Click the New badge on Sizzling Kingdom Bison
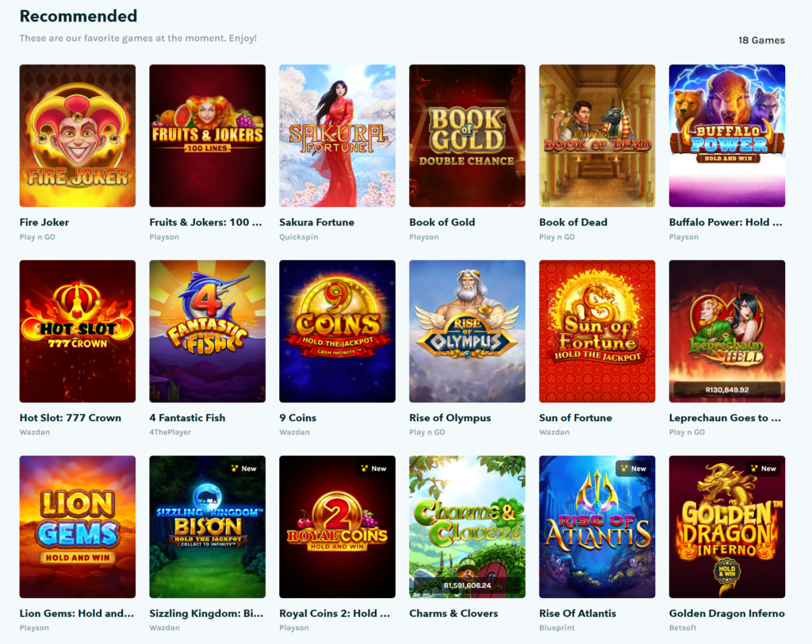 [244, 469]
